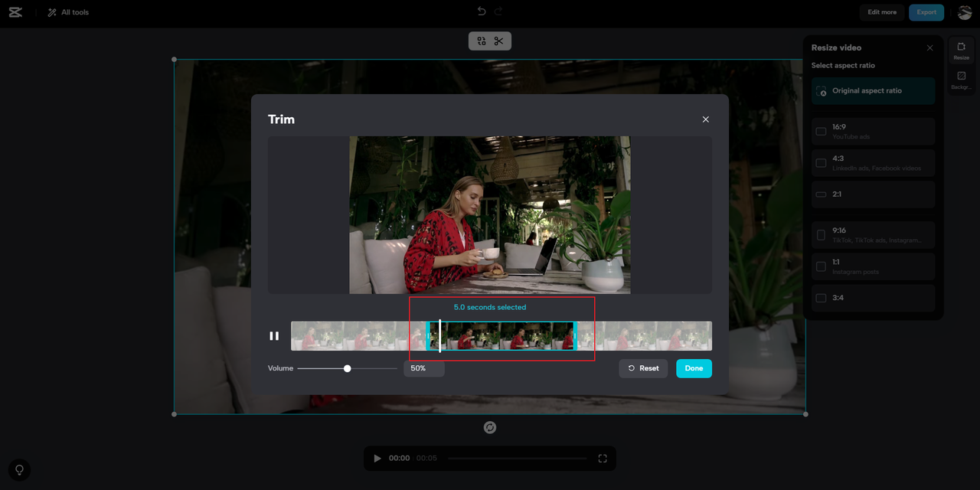The image size is (980, 490).
Task: Select the scissors trim tool above the canvas
Action: pos(498,41)
